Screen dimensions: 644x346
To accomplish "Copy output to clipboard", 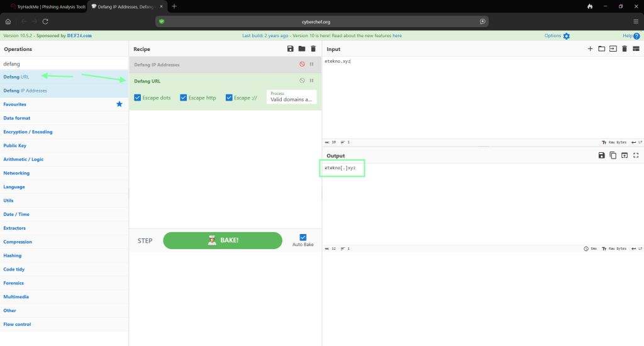I will [613, 155].
